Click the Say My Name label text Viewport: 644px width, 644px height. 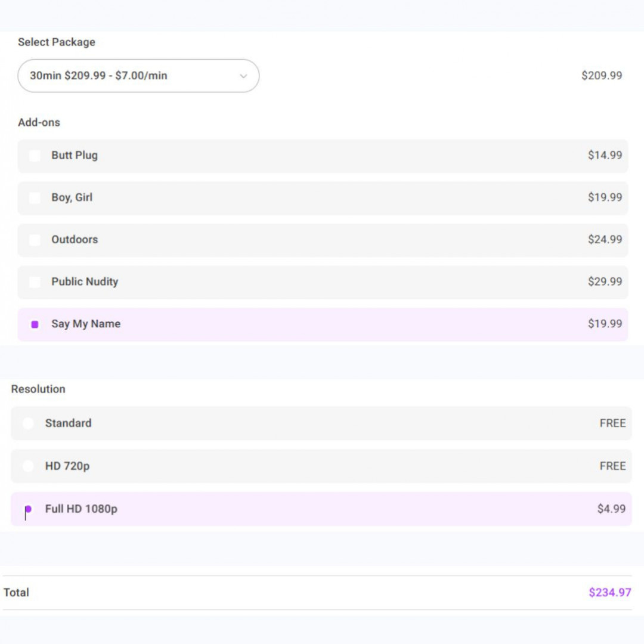tap(86, 324)
